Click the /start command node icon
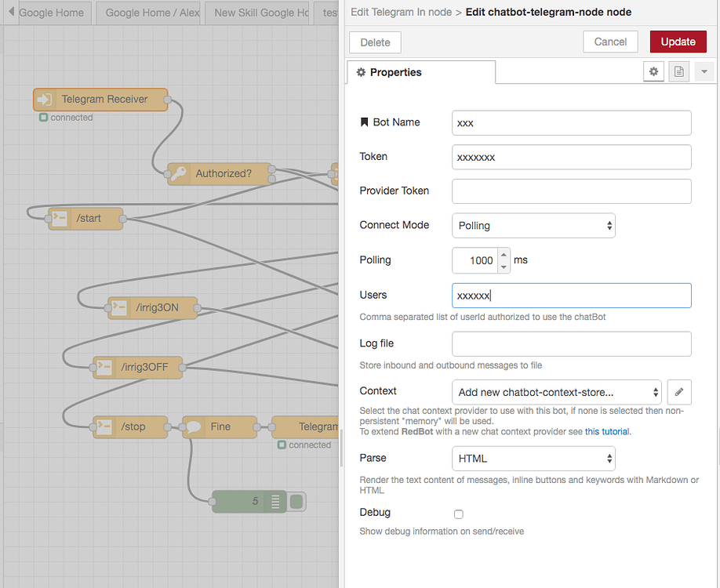Screen dimensions: 720x588 (x=60, y=219)
